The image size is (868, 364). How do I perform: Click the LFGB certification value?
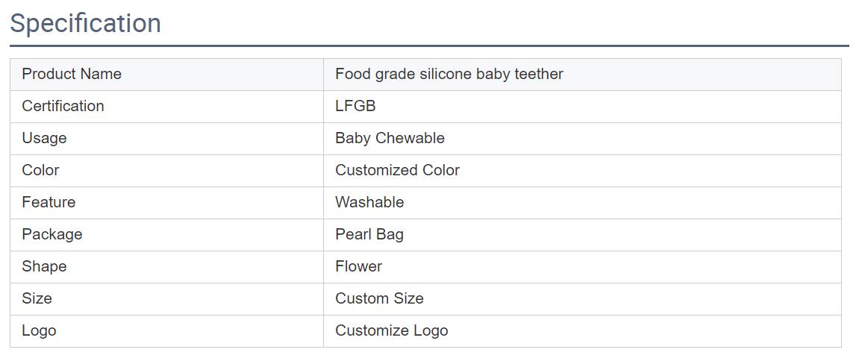tap(355, 106)
